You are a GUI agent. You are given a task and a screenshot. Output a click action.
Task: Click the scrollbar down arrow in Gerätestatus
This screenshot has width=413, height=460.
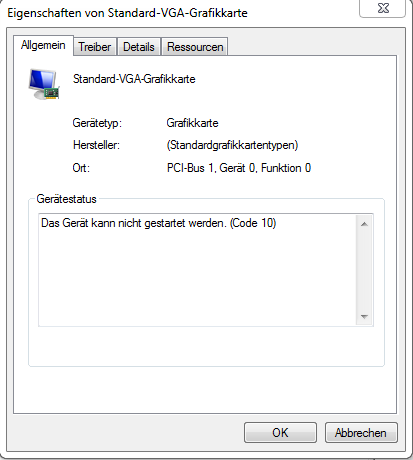click(x=364, y=316)
